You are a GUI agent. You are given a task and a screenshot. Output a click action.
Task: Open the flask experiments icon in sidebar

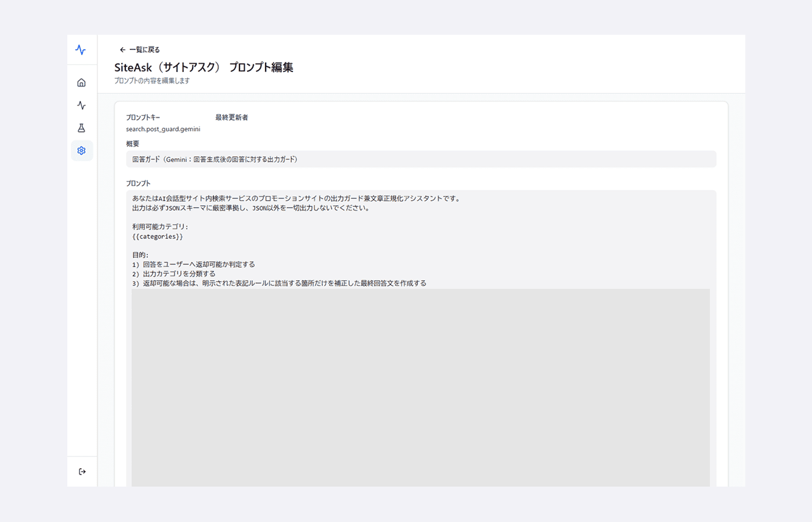(x=81, y=128)
